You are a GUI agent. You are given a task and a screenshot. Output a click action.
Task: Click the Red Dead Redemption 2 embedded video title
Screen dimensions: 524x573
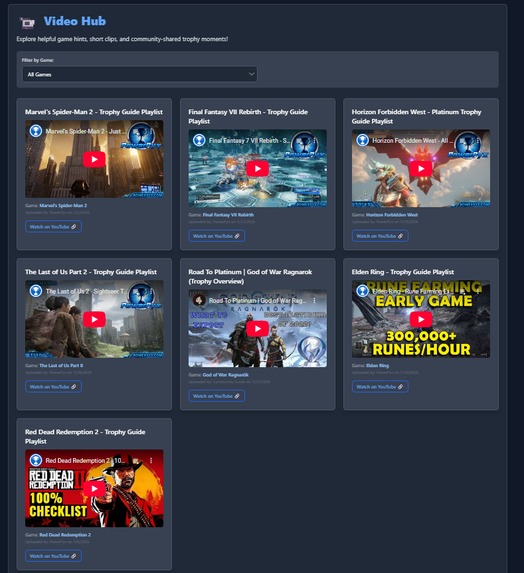tap(85, 460)
